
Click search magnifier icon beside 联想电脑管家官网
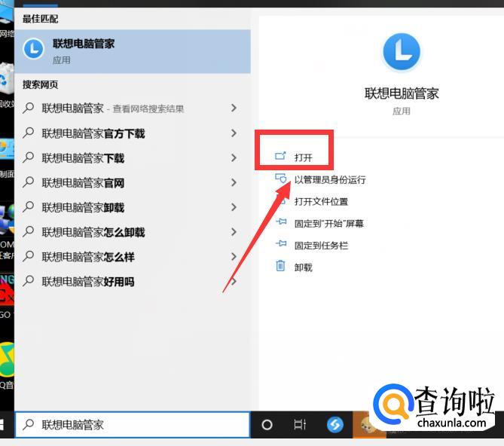click(x=29, y=182)
